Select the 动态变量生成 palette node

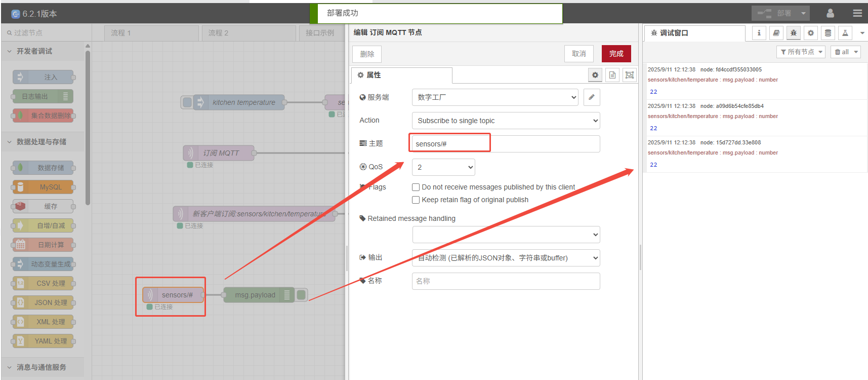pyautogui.click(x=43, y=264)
